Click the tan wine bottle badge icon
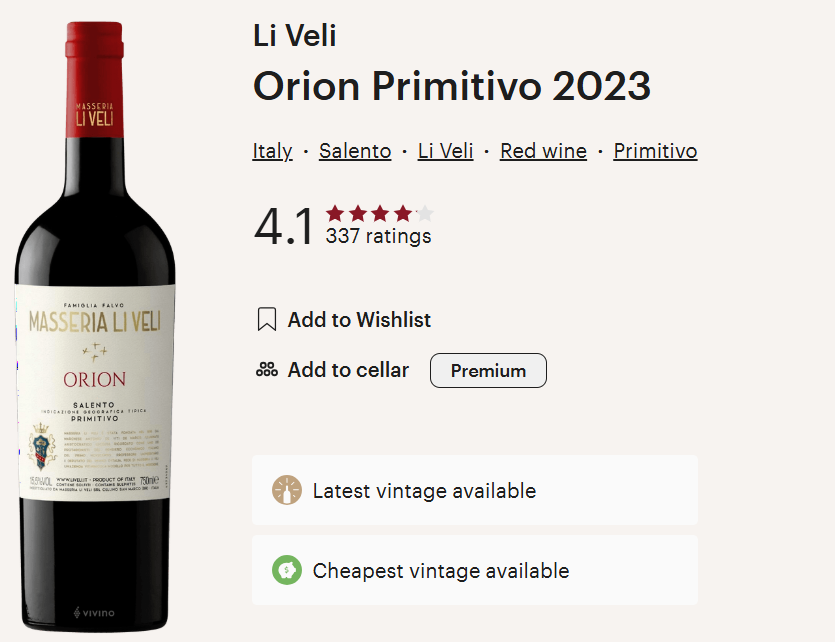The image size is (835, 642). (286, 490)
